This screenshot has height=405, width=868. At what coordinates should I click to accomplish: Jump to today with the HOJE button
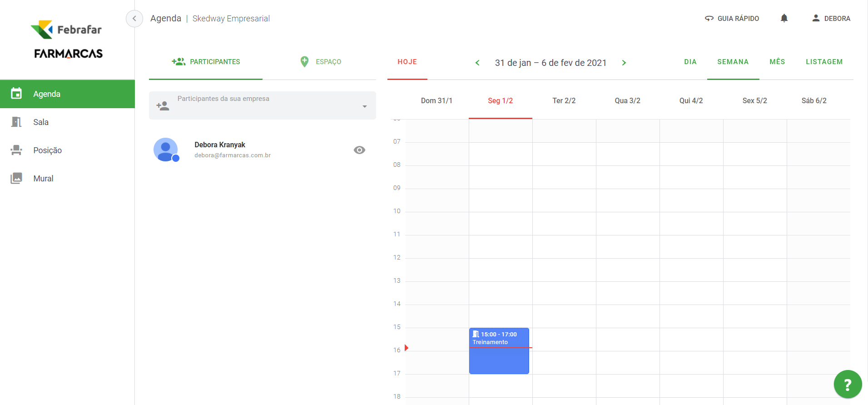407,62
